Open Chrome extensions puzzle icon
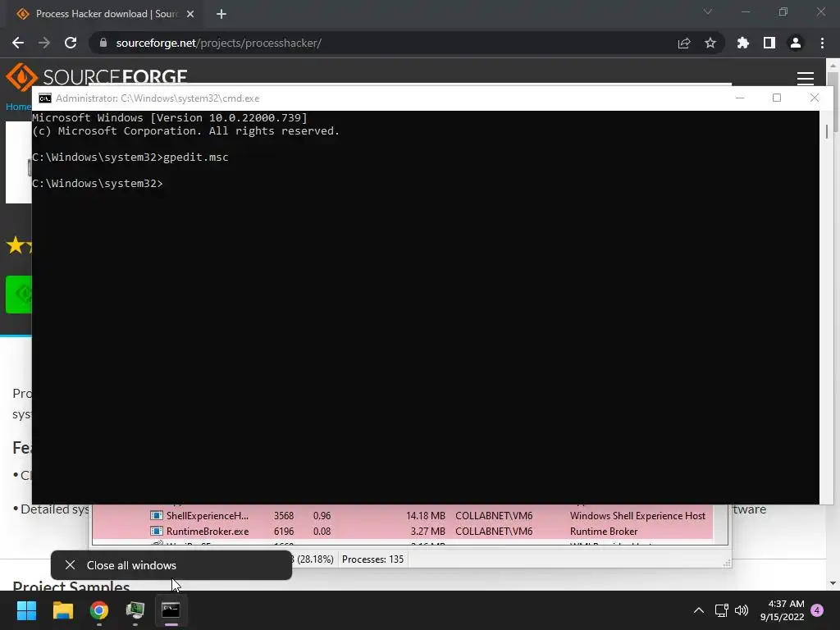The height and width of the screenshot is (630, 840). (742, 43)
